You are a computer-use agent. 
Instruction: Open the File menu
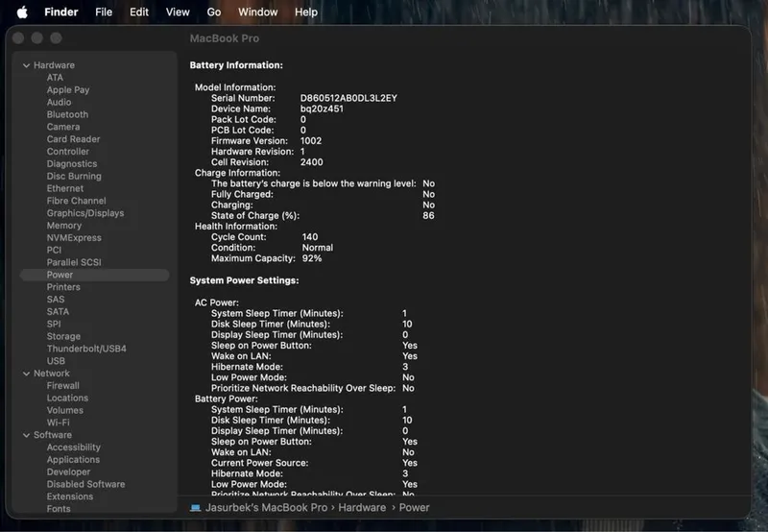pos(104,12)
